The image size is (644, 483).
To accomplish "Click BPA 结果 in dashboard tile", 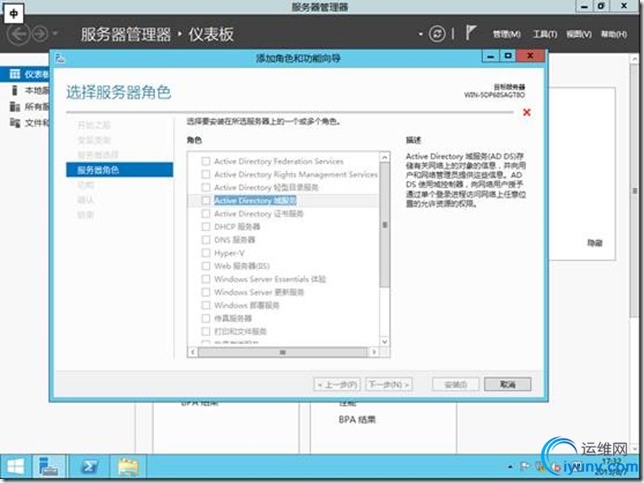I will click(357, 419).
